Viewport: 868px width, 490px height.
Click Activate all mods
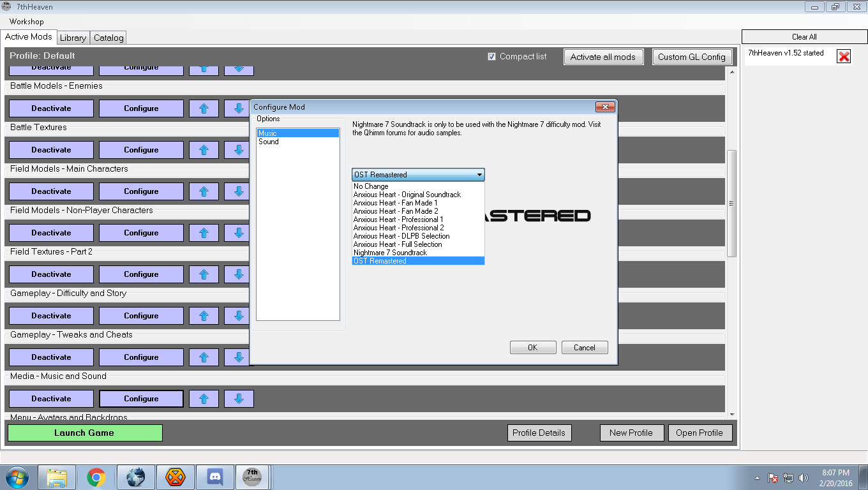click(x=603, y=57)
